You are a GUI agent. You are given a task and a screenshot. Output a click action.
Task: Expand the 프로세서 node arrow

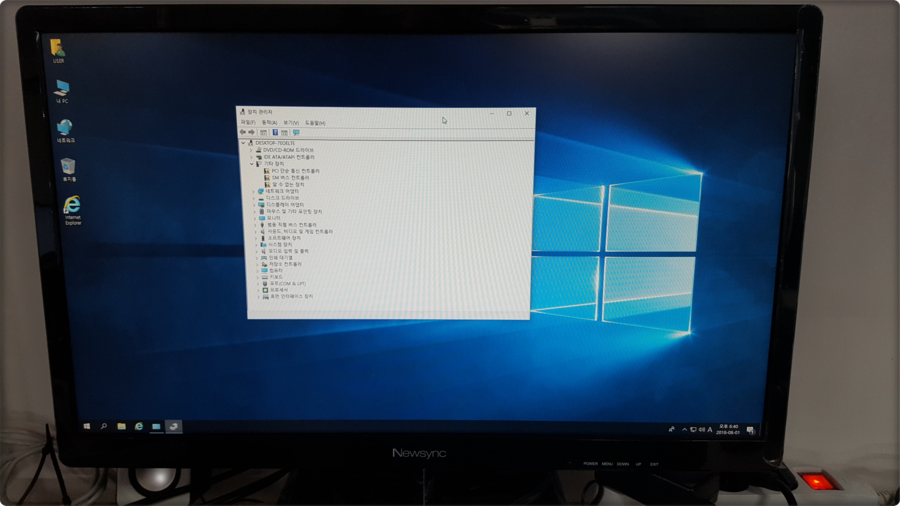pyautogui.click(x=258, y=290)
